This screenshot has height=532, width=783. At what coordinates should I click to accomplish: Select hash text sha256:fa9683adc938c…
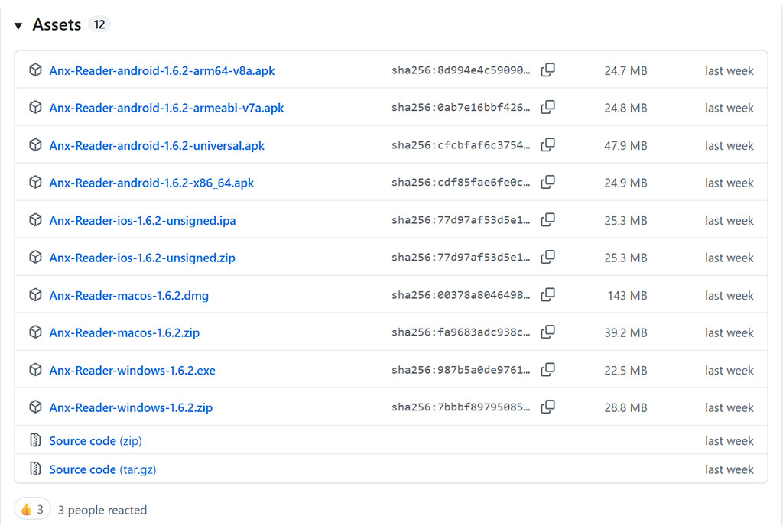tap(460, 332)
